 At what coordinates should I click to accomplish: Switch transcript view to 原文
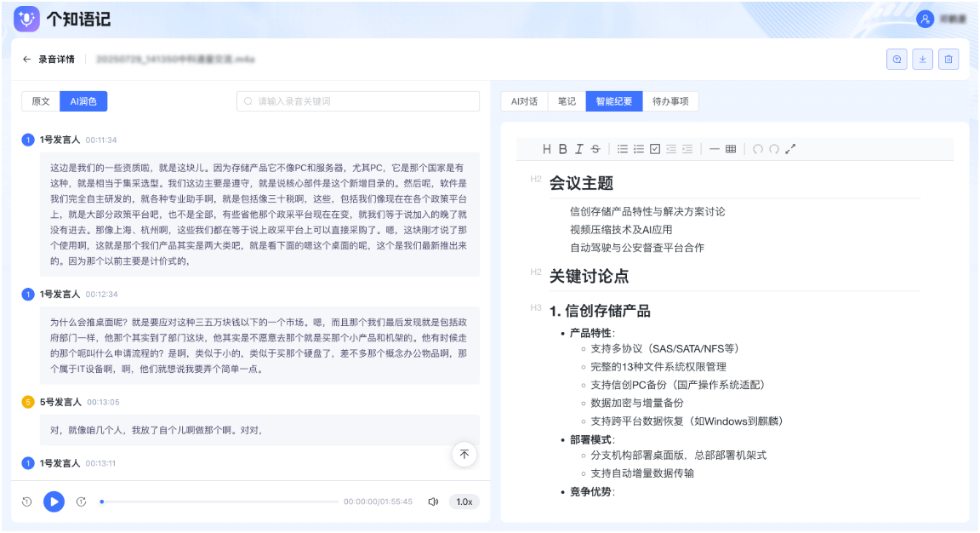point(41,101)
